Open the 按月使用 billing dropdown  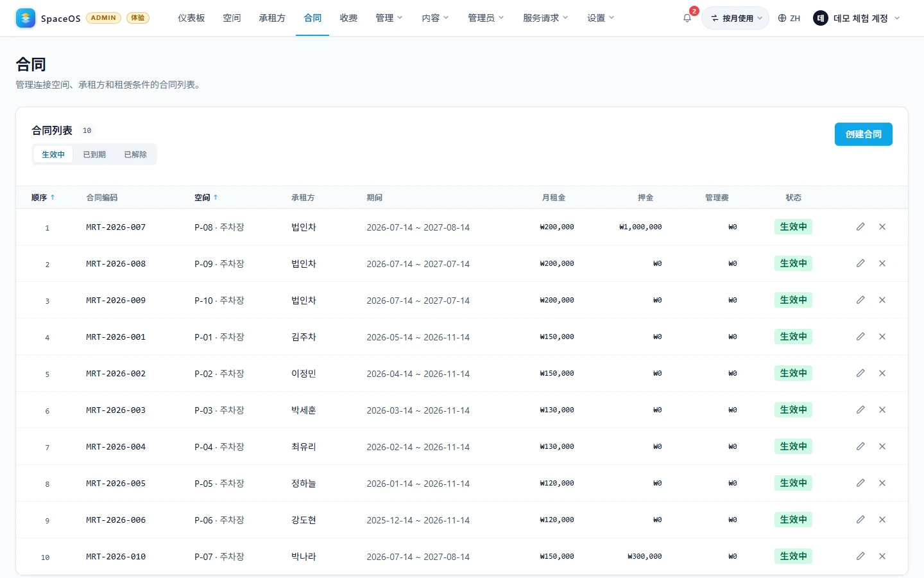tap(735, 18)
